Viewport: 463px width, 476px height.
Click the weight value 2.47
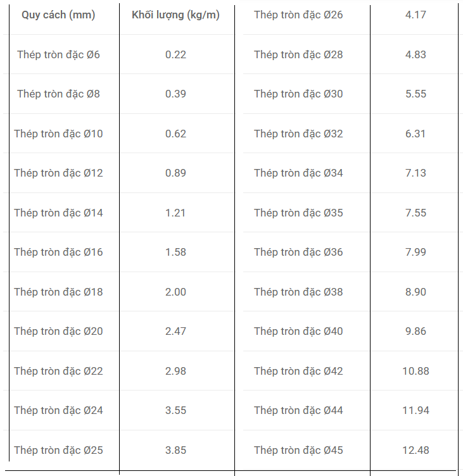coord(175,331)
